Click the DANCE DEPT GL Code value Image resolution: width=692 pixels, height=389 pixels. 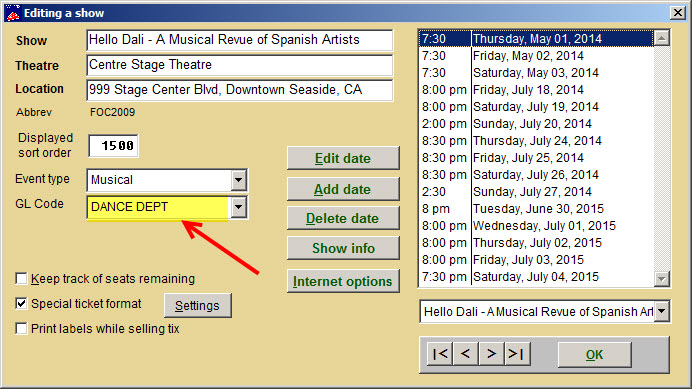pos(129,207)
